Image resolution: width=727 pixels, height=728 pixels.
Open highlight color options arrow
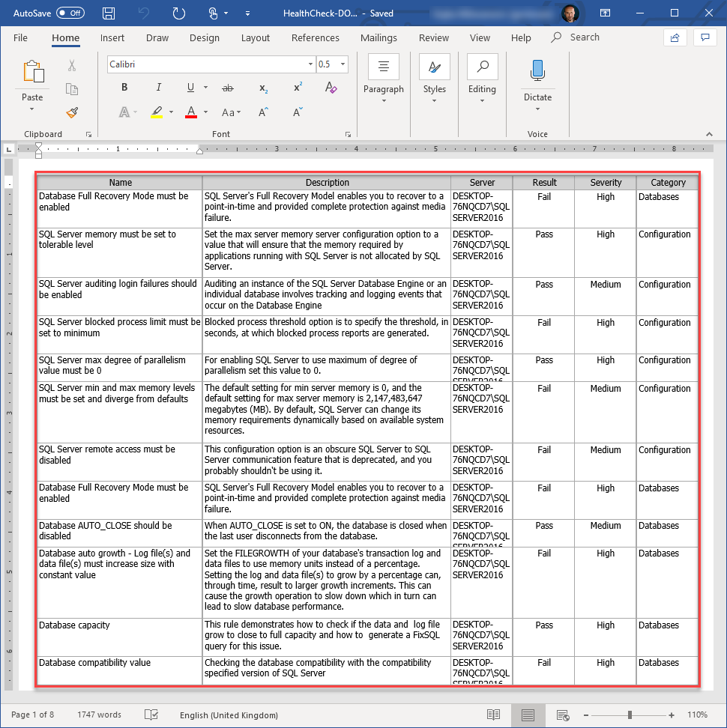tap(172, 112)
